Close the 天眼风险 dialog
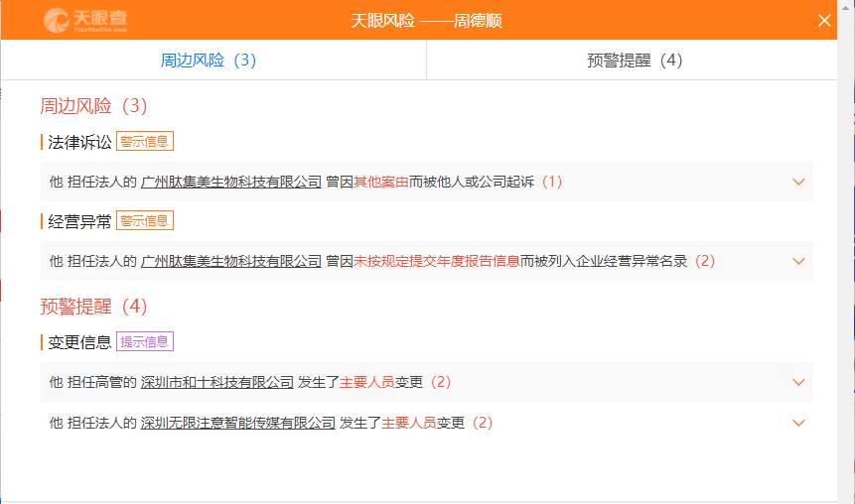The width and height of the screenshot is (855, 504). coord(824,21)
